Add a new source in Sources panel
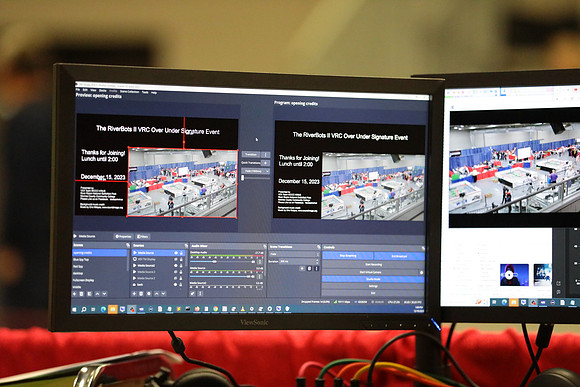Screen dimensions: 580x387 point(134,294)
